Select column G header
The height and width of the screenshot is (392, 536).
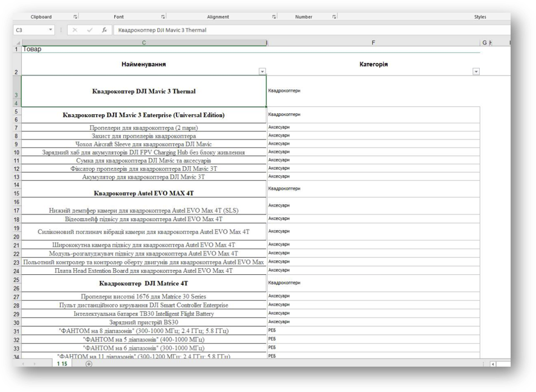coord(485,43)
